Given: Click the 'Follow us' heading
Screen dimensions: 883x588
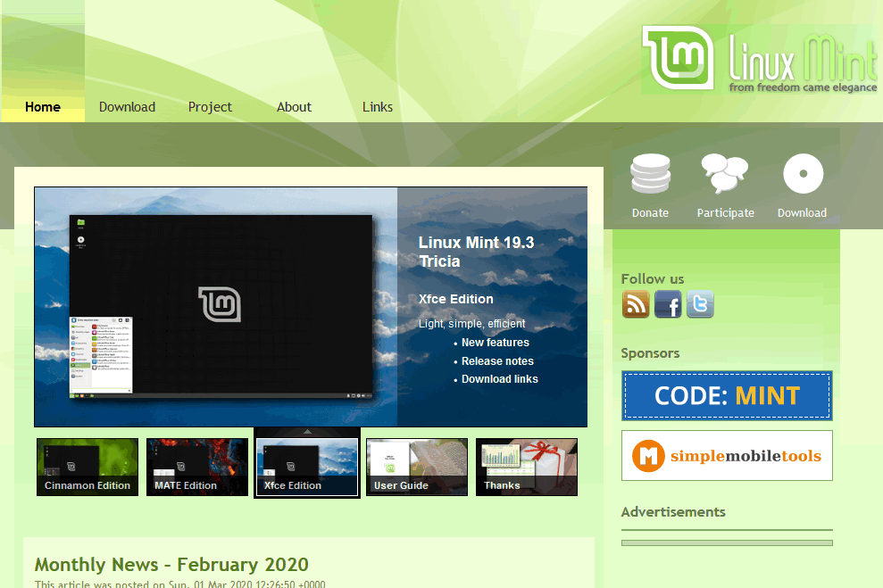Looking at the screenshot, I should (653, 278).
